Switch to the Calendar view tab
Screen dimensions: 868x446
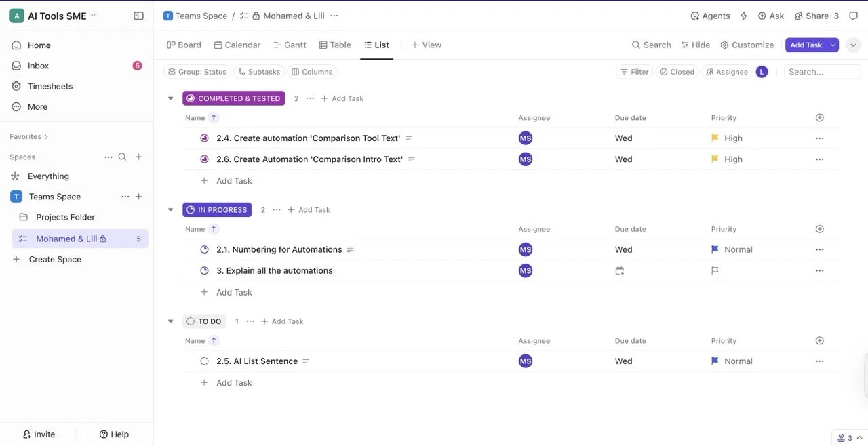click(x=237, y=45)
